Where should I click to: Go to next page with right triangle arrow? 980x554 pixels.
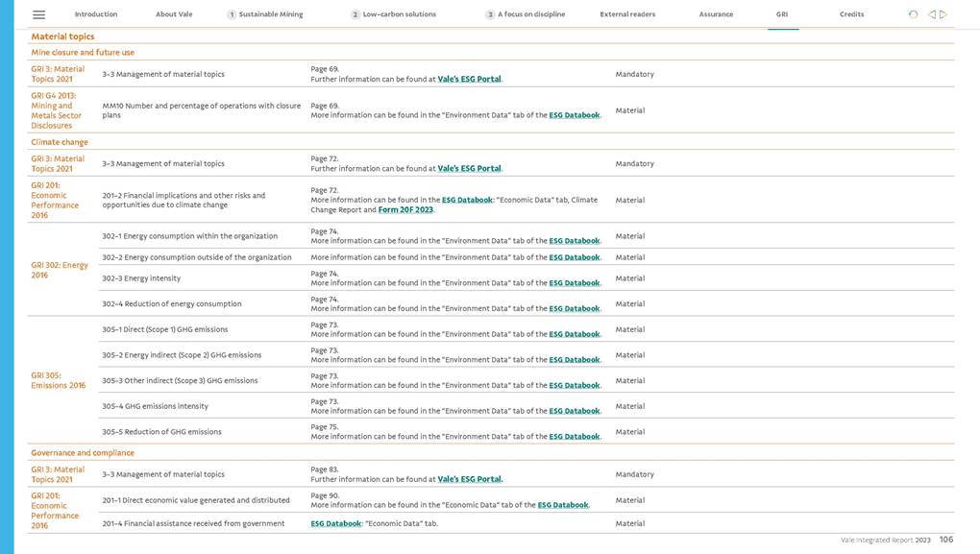[x=944, y=14]
